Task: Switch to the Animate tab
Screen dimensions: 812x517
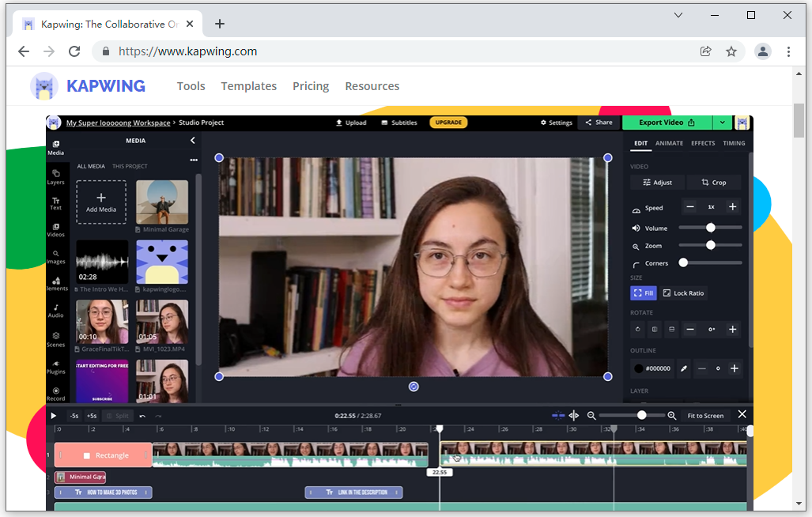Action: pyautogui.click(x=669, y=143)
